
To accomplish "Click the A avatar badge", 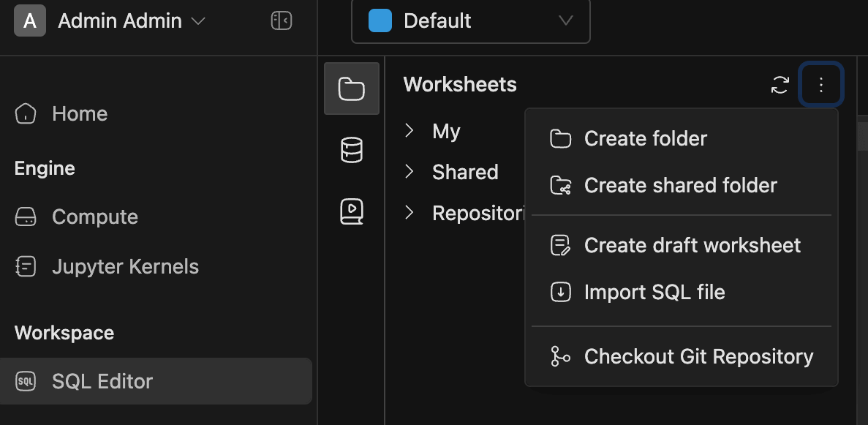I will 30,21.
